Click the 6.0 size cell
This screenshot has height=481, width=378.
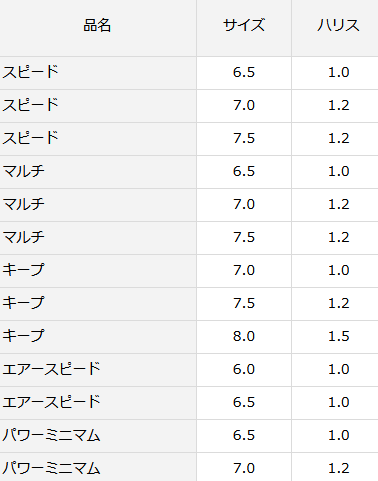pos(244,370)
